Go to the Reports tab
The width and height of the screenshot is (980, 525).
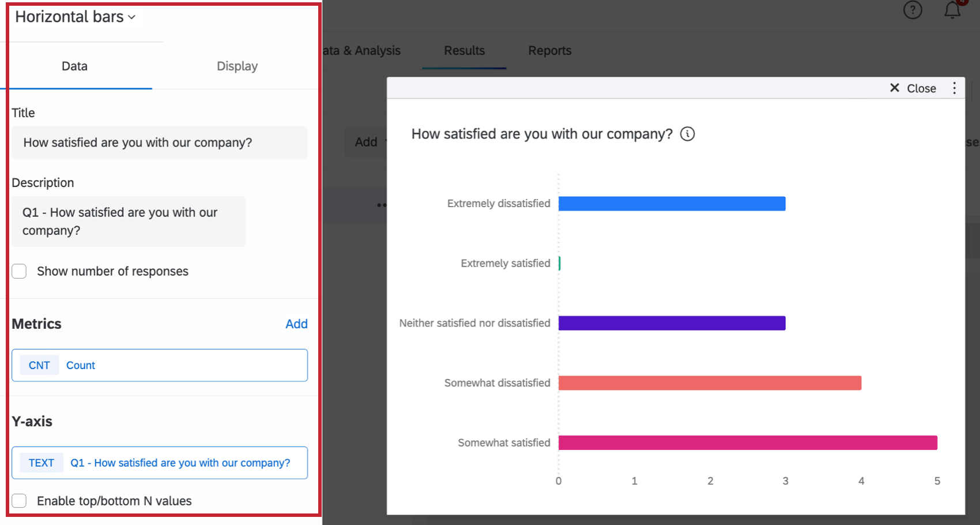pos(549,51)
